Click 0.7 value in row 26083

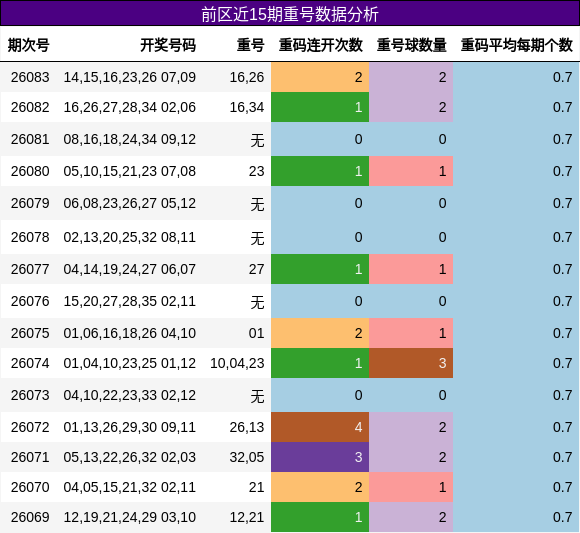(562, 77)
